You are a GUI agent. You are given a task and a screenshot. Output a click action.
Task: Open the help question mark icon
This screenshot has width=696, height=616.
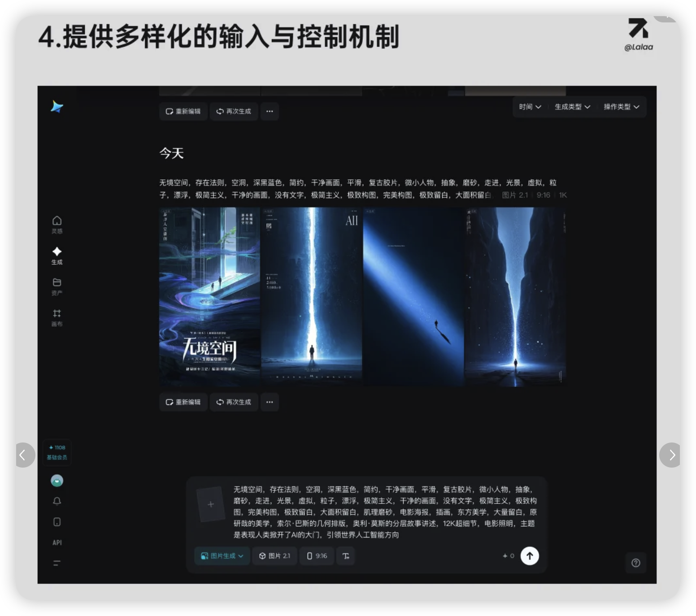(x=635, y=563)
